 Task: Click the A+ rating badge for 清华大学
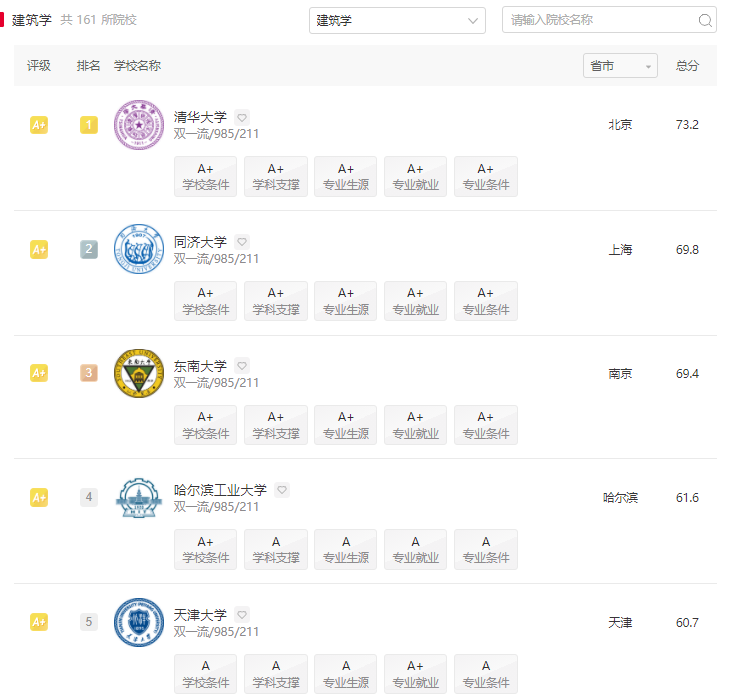pos(39,125)
